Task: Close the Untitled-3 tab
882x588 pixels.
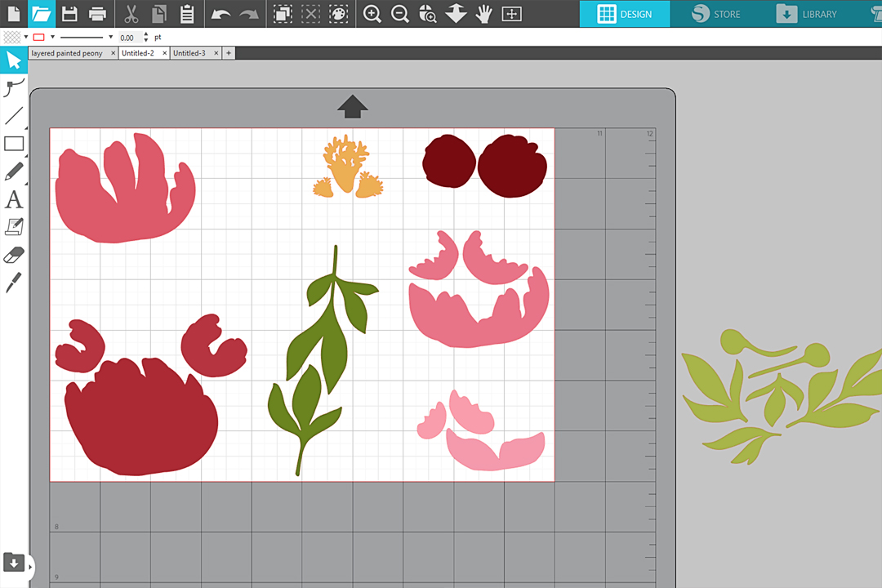Action: 216,53
